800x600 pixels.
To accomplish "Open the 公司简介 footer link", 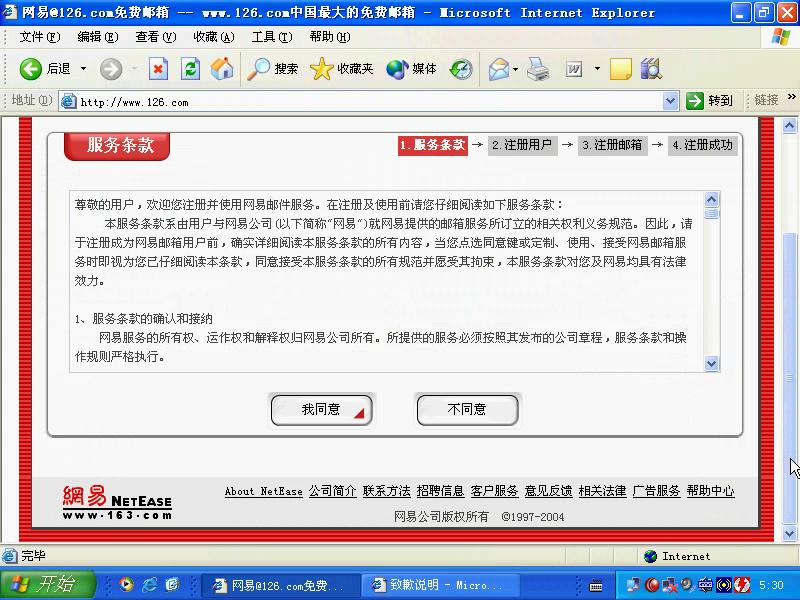I will coord(333,491).
